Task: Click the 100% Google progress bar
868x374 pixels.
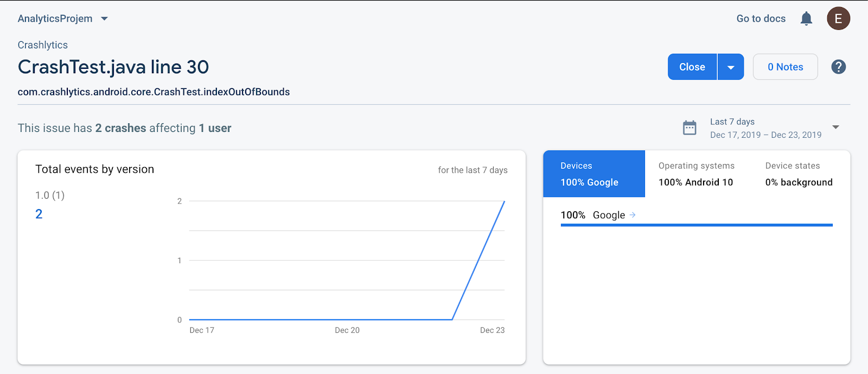Action: (x=697, y=225)
